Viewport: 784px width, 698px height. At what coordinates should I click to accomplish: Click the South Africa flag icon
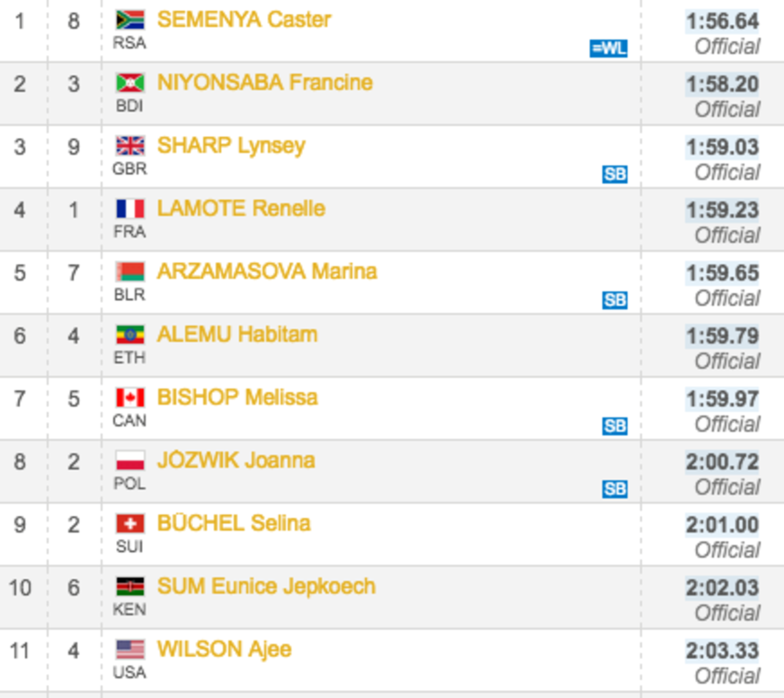[130, 20]
